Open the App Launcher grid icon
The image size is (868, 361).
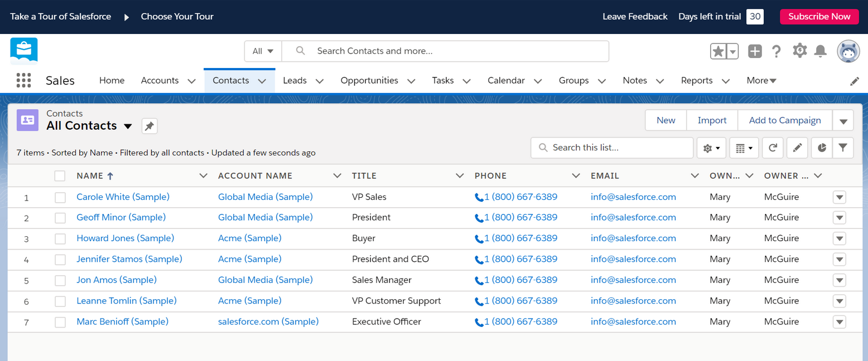pyautogui.click(x=23, y=80)
